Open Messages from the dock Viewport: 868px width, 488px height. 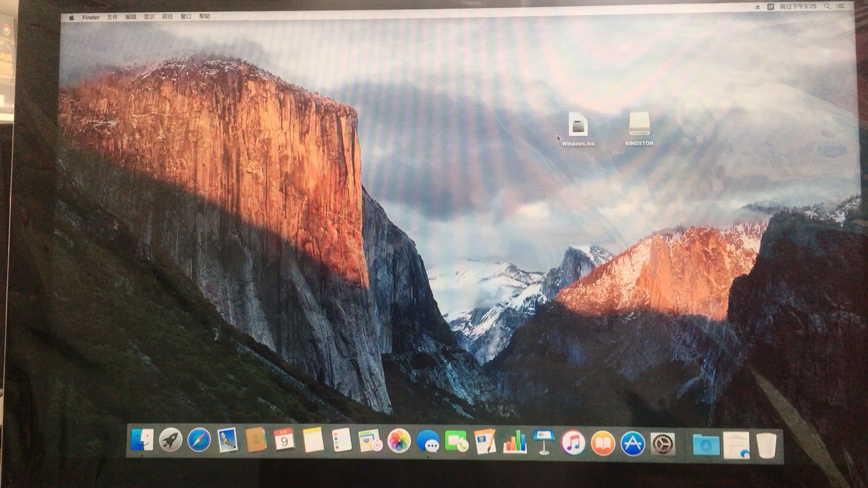[x=428, y=441]
